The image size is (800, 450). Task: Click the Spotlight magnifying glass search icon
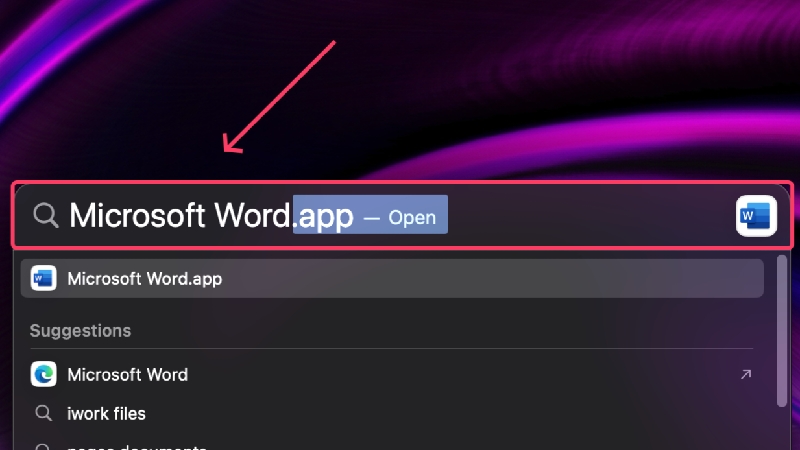click(46, 215)
